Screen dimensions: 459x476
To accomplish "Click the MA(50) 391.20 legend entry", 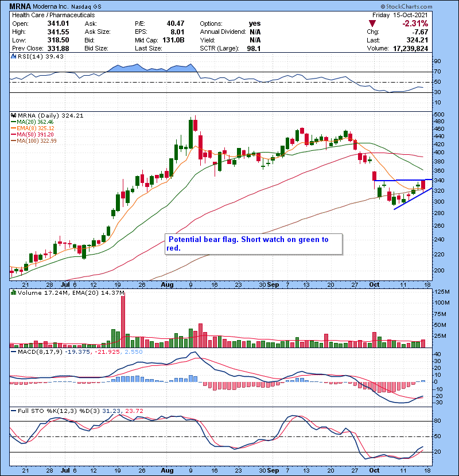I will coord(32,134).
